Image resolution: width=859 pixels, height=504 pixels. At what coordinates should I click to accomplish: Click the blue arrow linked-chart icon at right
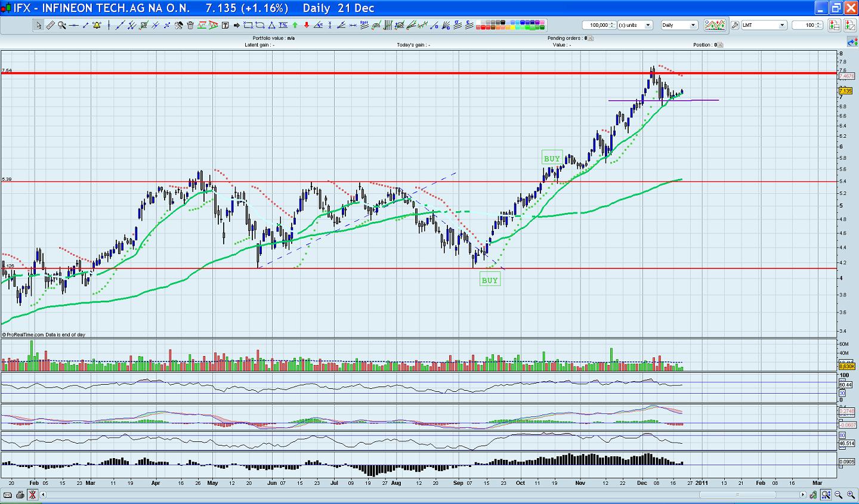[x=852, y=42]
